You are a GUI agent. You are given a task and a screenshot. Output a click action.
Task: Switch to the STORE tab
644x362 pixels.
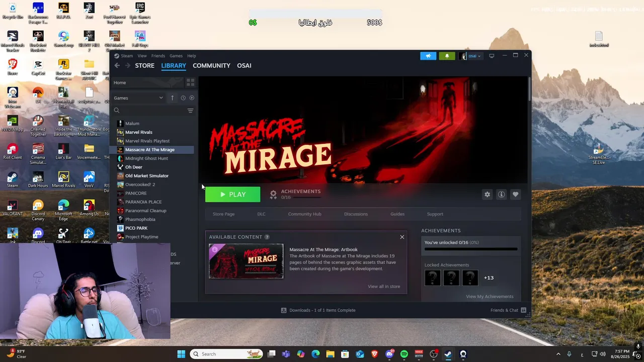(144, 65)
